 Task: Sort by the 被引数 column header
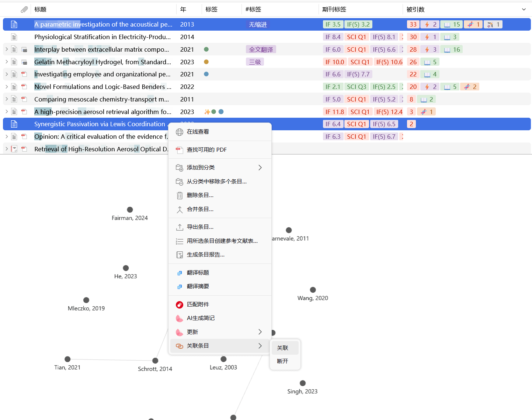click(415, 10)
